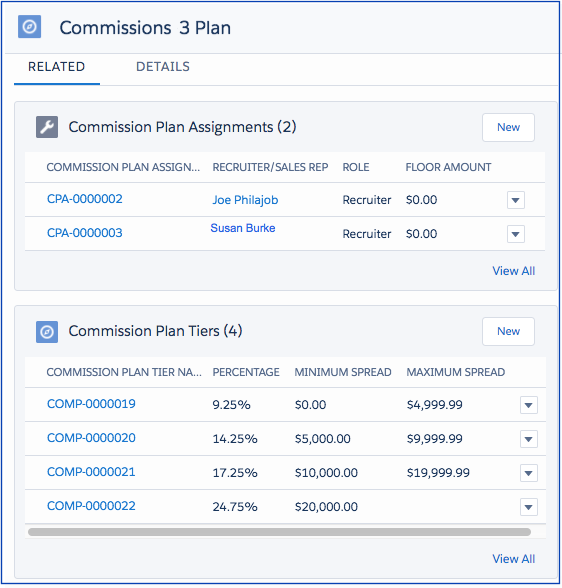Click the Commission Plan Assignments wrench icon

click(x=47, y=127)
